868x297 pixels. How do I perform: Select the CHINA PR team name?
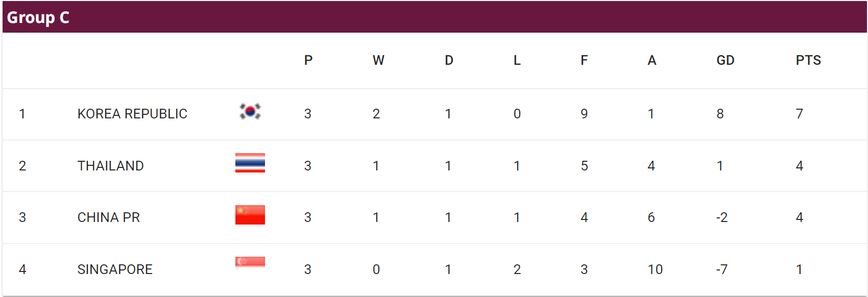108,217
